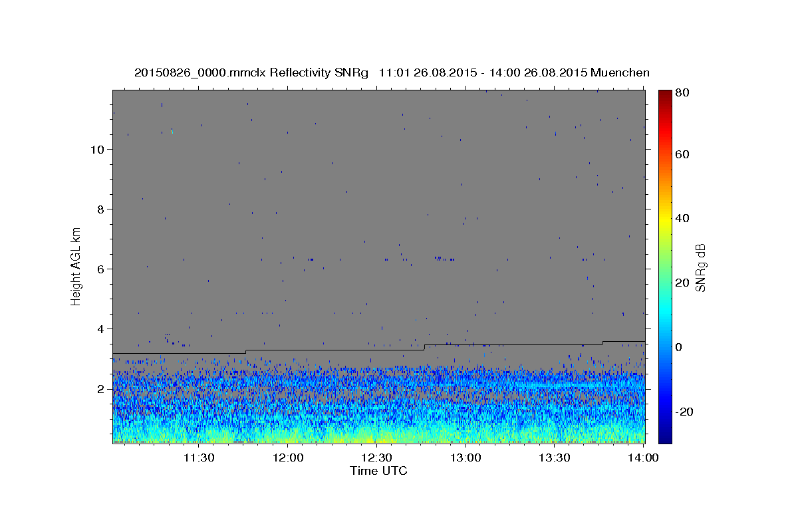Click the height tick label 4
Screen dimensions: 798x532
(x=101, y=329)
